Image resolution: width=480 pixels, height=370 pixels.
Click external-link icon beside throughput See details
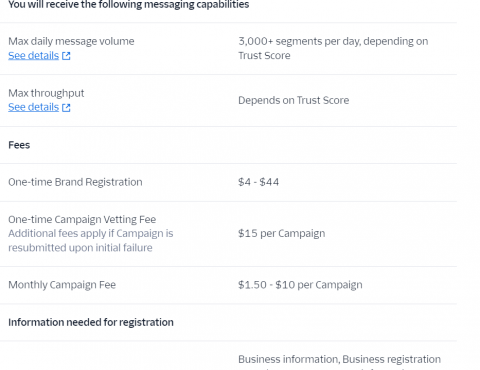point(66,108)
